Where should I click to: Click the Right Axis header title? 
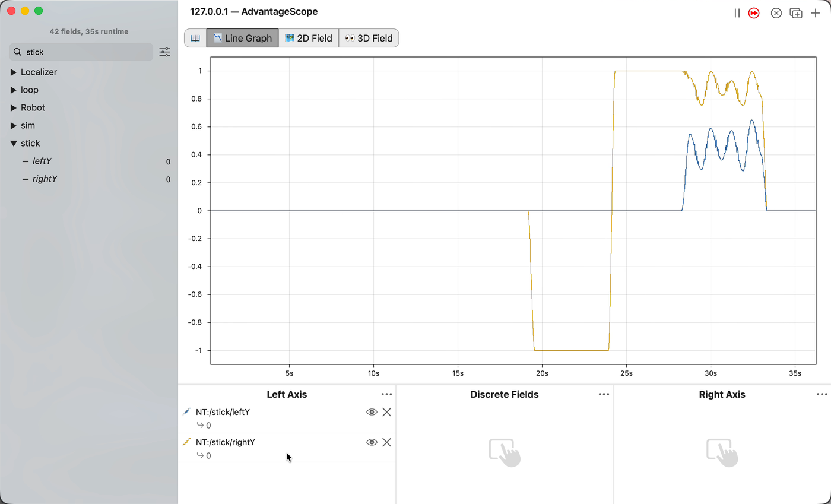tap(722, 394)
